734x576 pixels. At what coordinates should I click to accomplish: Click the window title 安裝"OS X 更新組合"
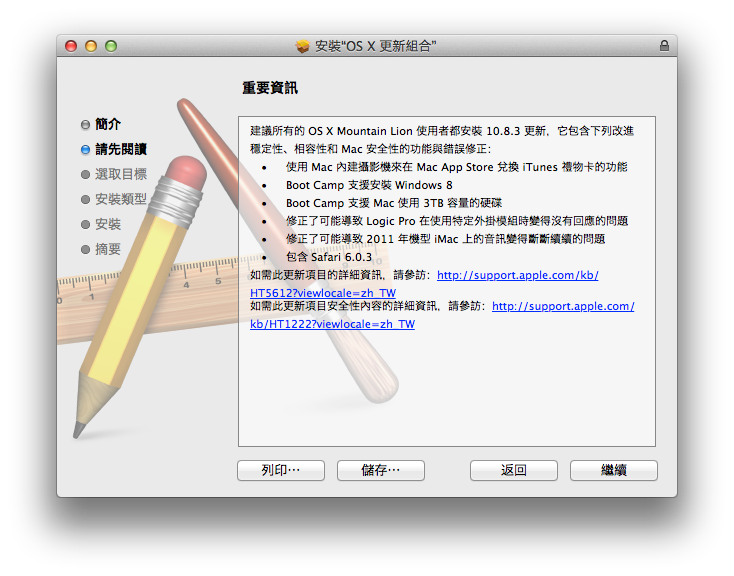click(x=375, y=46)
